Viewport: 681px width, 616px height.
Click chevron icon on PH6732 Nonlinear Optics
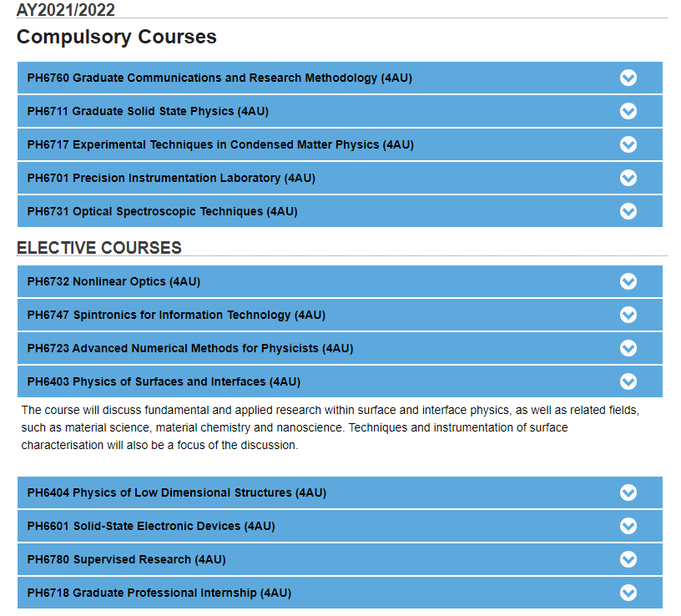coord(628,281)
